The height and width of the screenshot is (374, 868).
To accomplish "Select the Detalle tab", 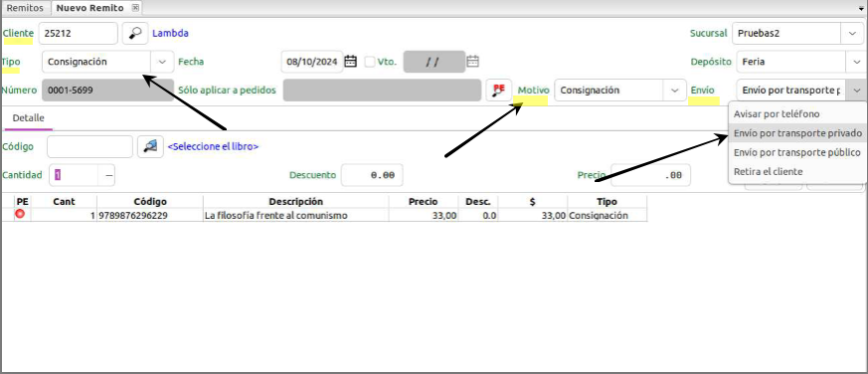I will (x=28, y=118).
